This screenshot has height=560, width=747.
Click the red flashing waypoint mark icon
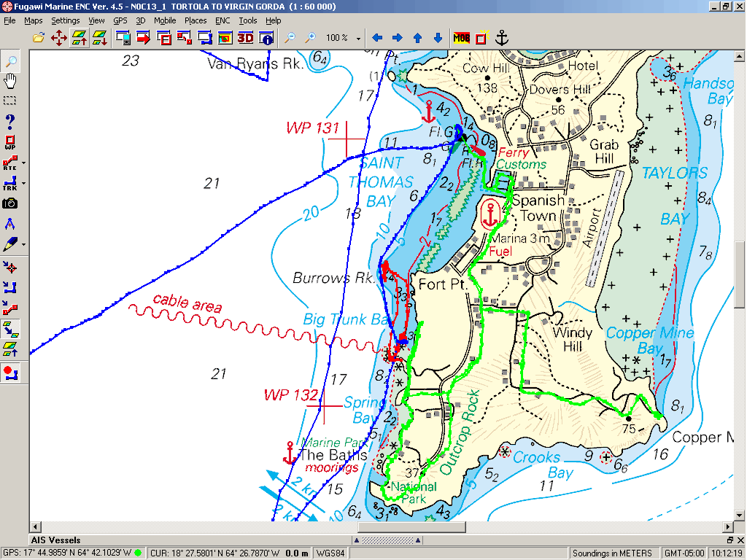[x=481, y=38]
